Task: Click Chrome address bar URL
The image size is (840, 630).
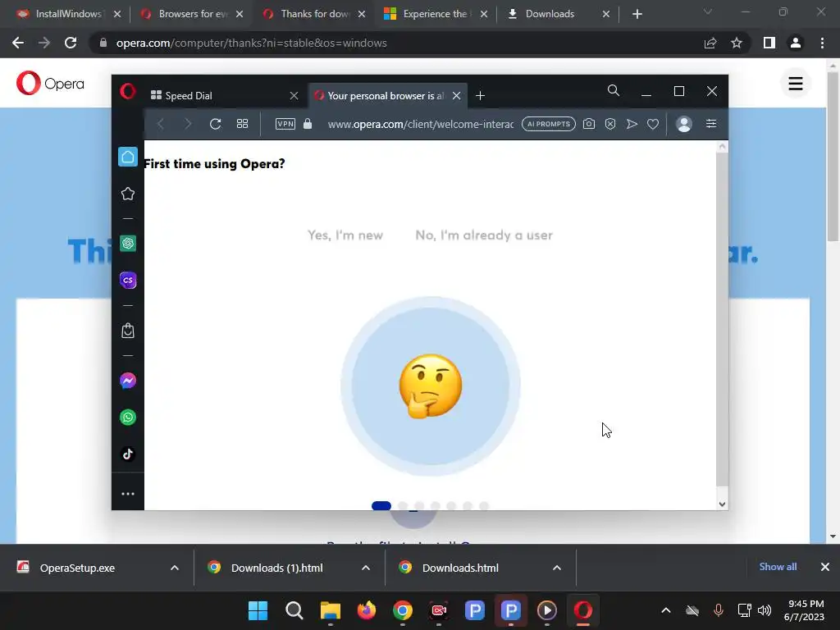Action: pos(251,43)
